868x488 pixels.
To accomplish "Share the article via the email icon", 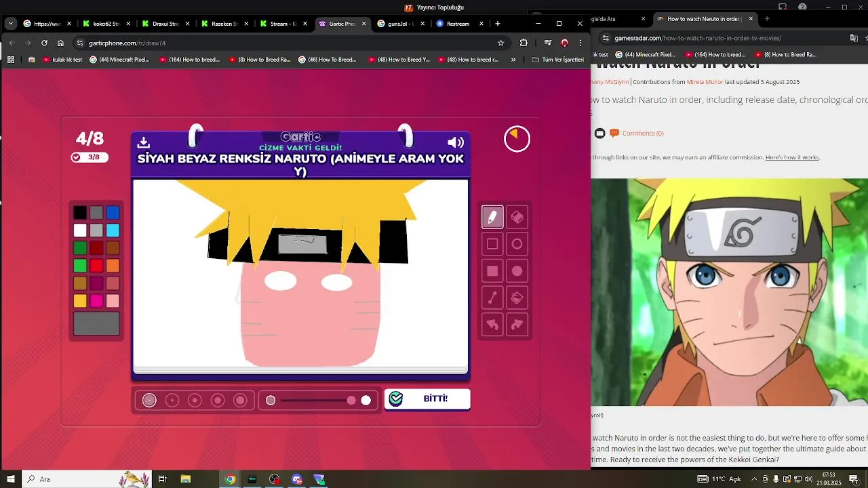I will [x=599, y=133].
